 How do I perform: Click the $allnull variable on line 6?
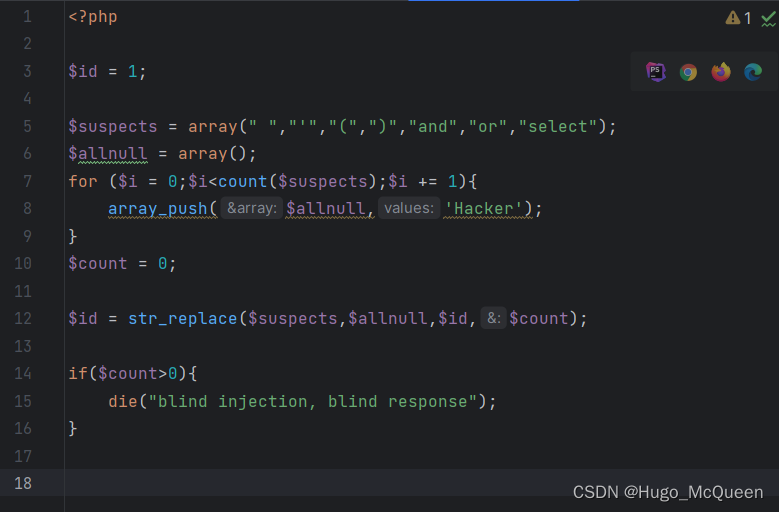(x=108, y=154)
